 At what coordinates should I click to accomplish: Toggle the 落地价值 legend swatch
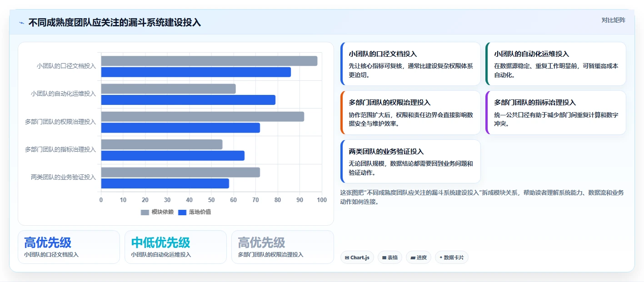pyautogui.click(x=182, y=212)
